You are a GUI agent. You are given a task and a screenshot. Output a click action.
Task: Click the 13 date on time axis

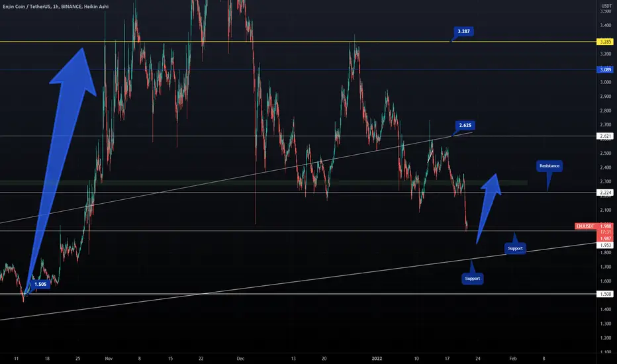click(293, 359)
